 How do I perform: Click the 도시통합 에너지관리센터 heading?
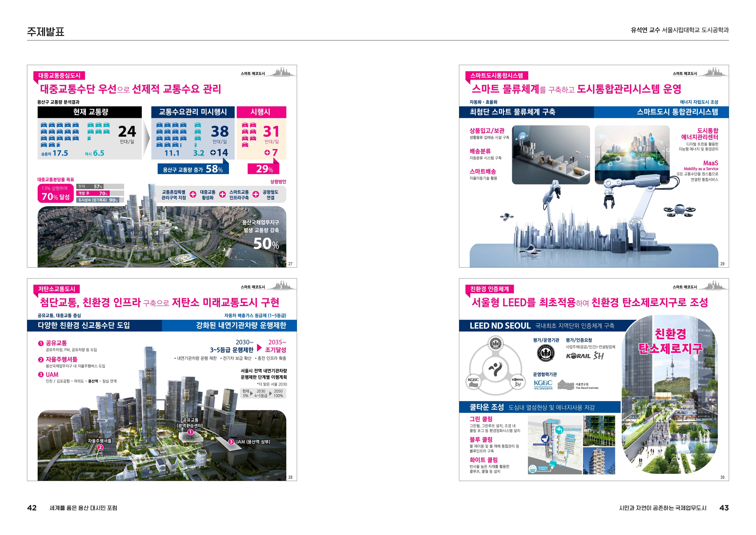700,134
